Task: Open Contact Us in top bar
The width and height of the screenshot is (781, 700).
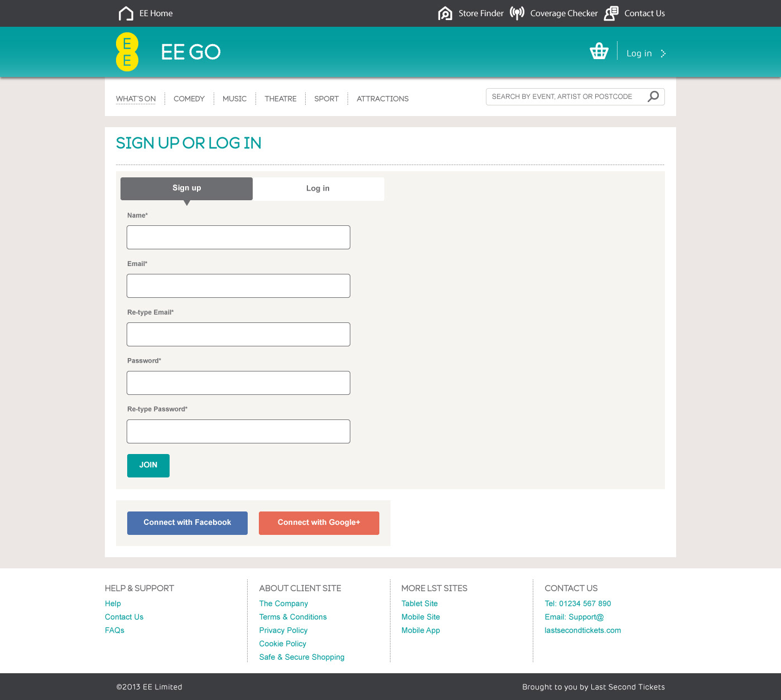Action: (x=644, y=13)
